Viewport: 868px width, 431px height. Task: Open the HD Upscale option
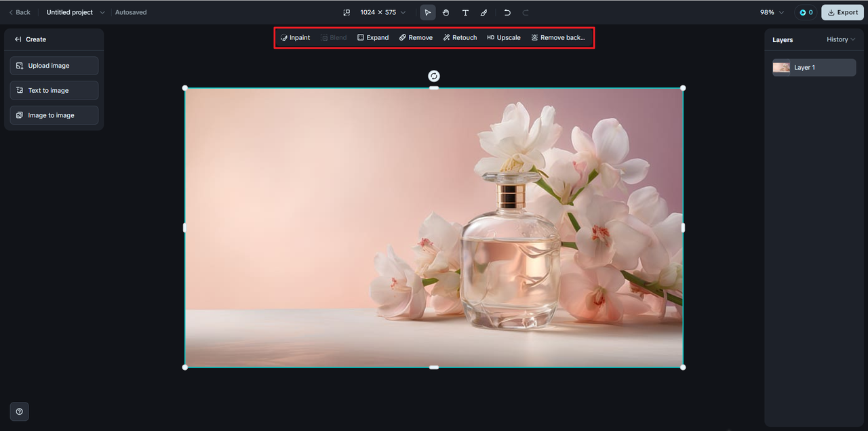(x=504, y=38)
